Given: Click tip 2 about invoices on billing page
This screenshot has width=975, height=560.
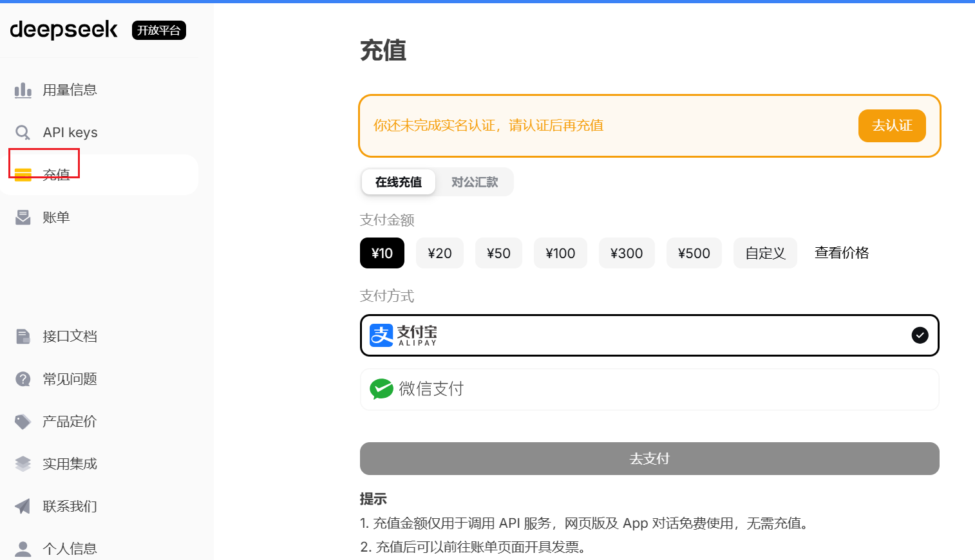Looking at the screenshot, I should pyautogui.click(x=473, y=547).
